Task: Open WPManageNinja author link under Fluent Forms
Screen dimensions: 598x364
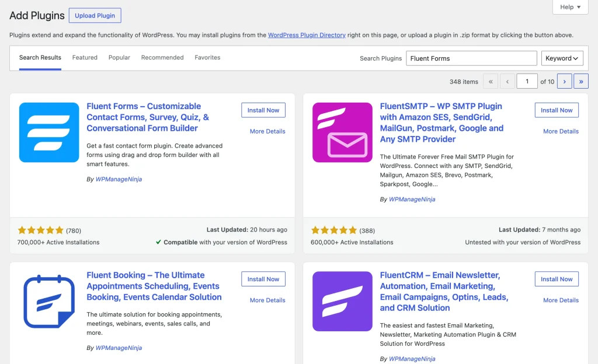Action: pyautogui.click(x=119, y=179)
